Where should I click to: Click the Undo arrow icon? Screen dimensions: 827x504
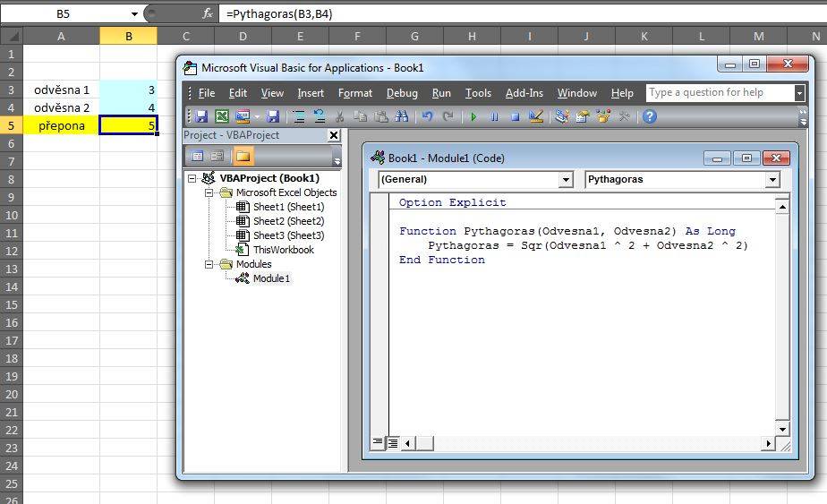(428, 116)
